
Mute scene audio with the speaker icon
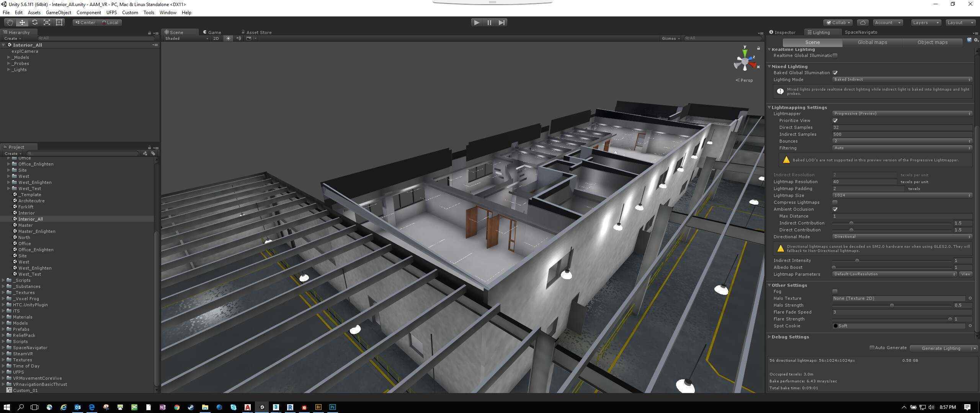click(x=238, y=38)
